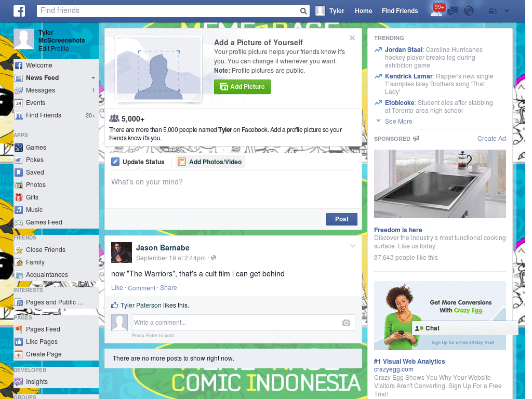Open the privacy shortcuts lock icon

(494, 10)
